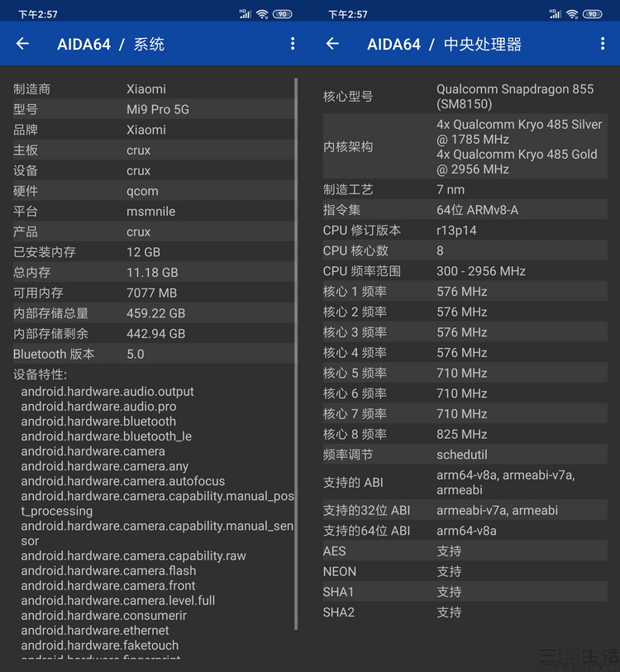Select the AES 支持 row
Screen dimensions: 620x672
pos(465,550)
